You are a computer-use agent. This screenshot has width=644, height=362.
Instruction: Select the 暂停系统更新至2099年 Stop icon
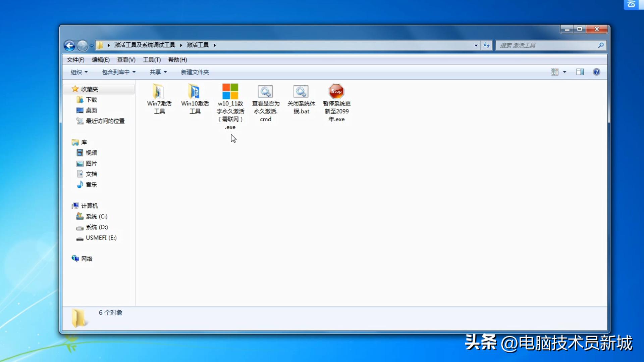pyautogui.click(x=336, y=91)
